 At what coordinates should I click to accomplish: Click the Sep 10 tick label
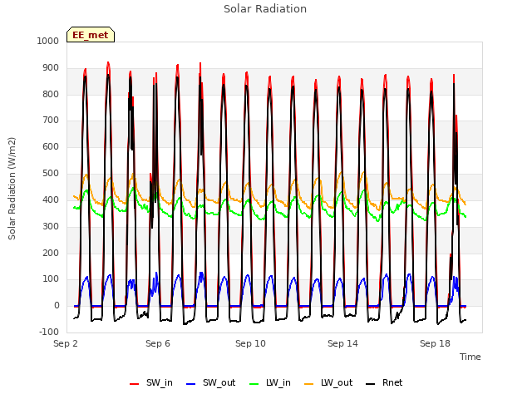pos(250,343)
